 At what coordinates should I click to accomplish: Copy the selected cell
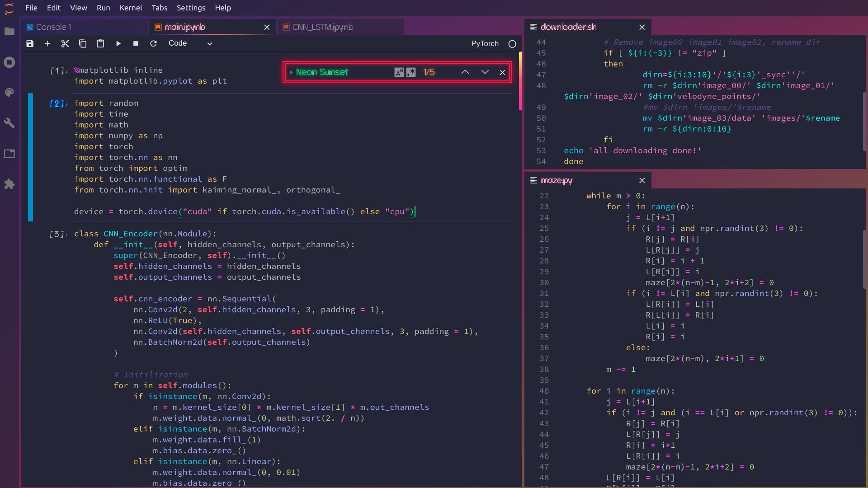[83, 43]
